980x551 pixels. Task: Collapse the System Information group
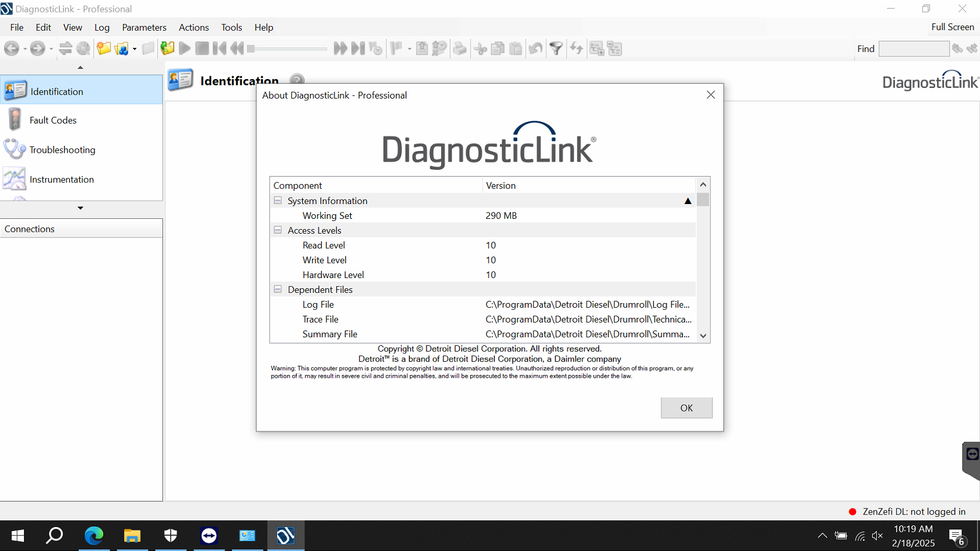278,201
